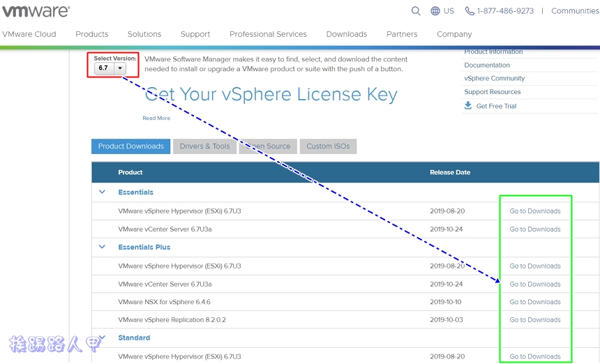Click Essentials VMware vCenter Server 6.7U3a text
Screen dimensions: 600x364
[x=165, y=229]
